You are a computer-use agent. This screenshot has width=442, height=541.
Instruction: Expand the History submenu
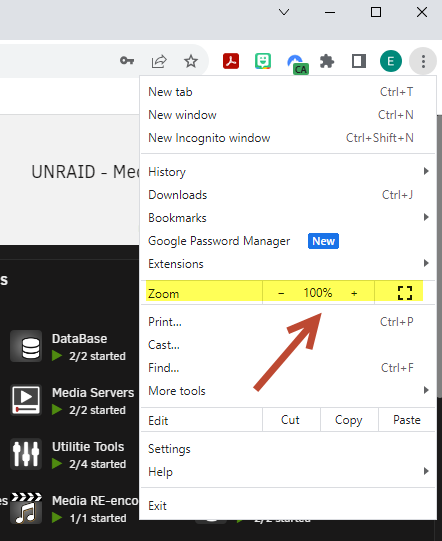point(288,171)
